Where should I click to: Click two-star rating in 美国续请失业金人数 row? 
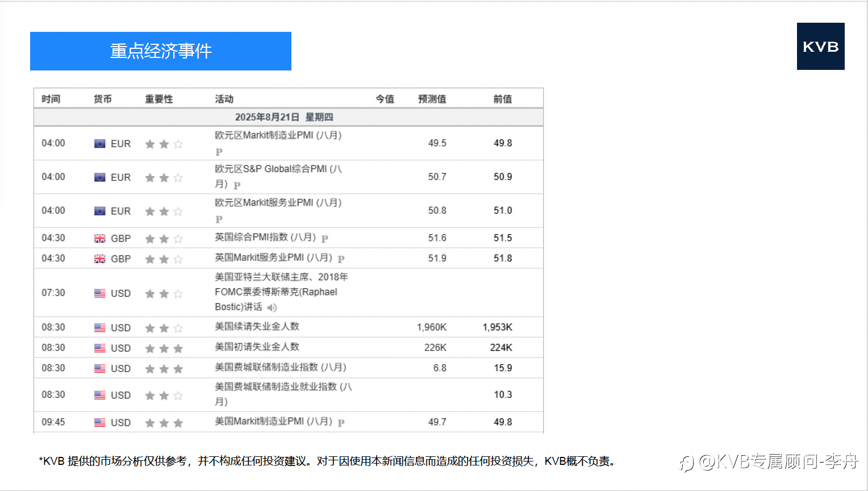pos(164,328)
